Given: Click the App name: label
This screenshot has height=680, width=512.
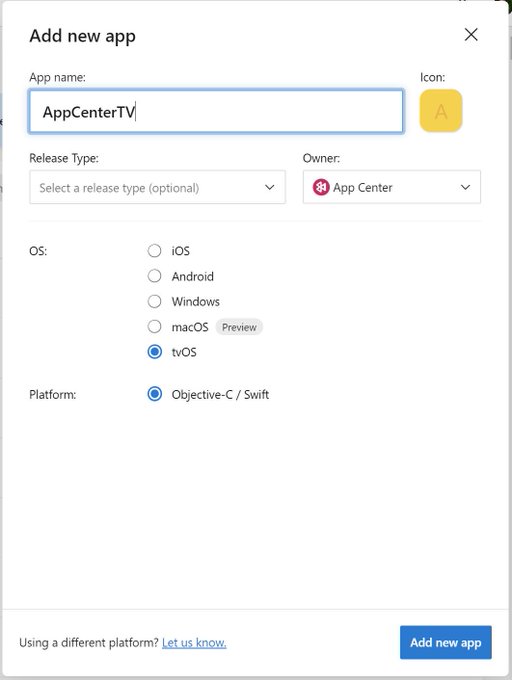Looking at the screenshot, I should (58, 78).
